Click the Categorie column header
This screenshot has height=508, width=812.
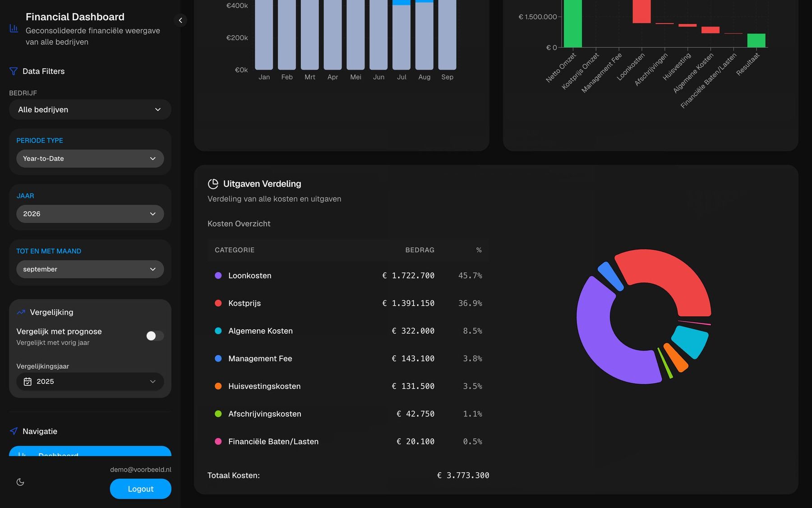point(235,250)
